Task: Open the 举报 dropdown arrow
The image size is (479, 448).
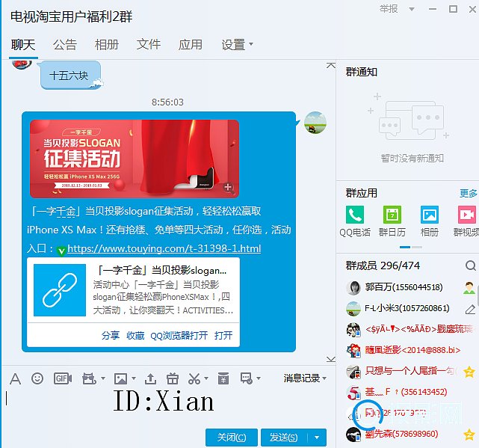Action: (412, 9)
